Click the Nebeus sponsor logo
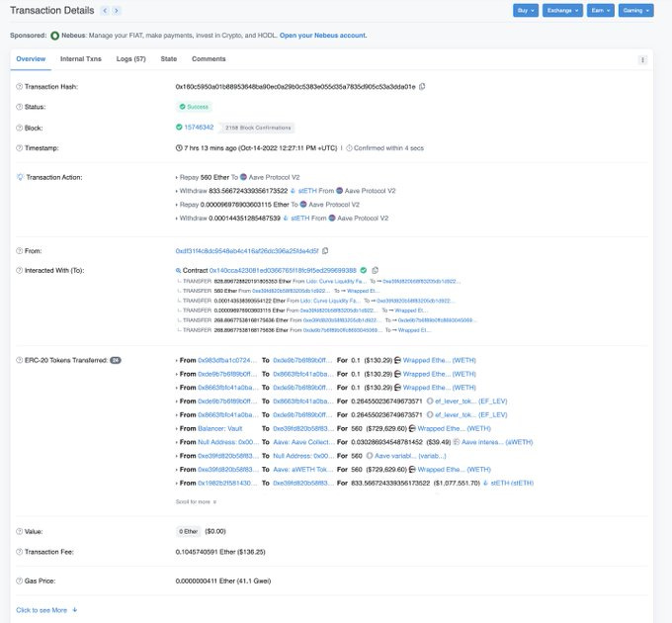672x623 pixels. point(55,36)
